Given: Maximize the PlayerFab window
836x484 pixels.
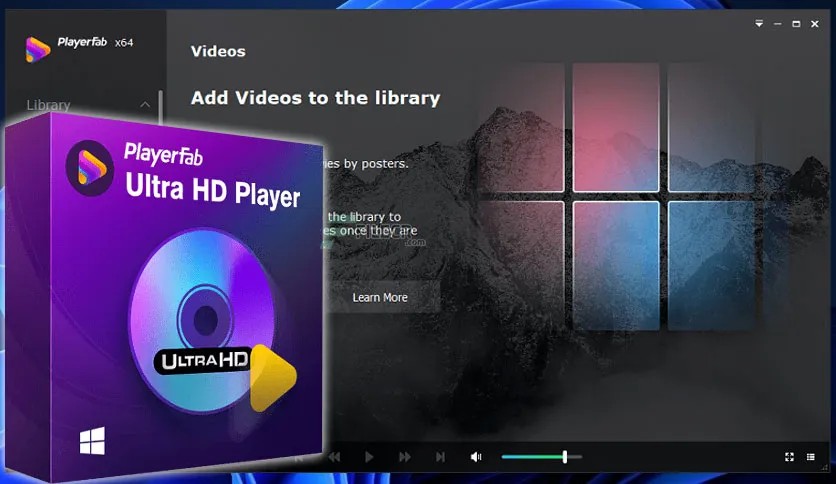Looking at the screenshot, I should [796, 24].
